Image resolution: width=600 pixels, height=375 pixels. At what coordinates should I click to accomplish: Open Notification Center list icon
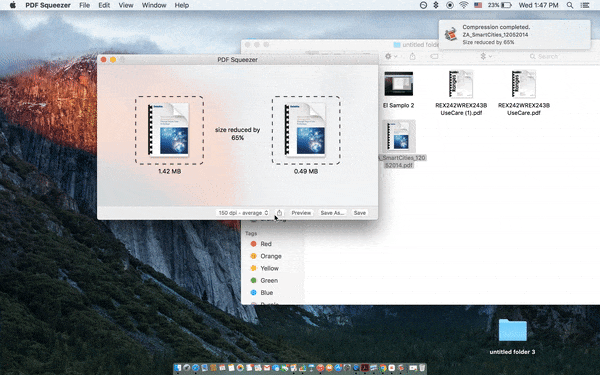click(585, 5)
